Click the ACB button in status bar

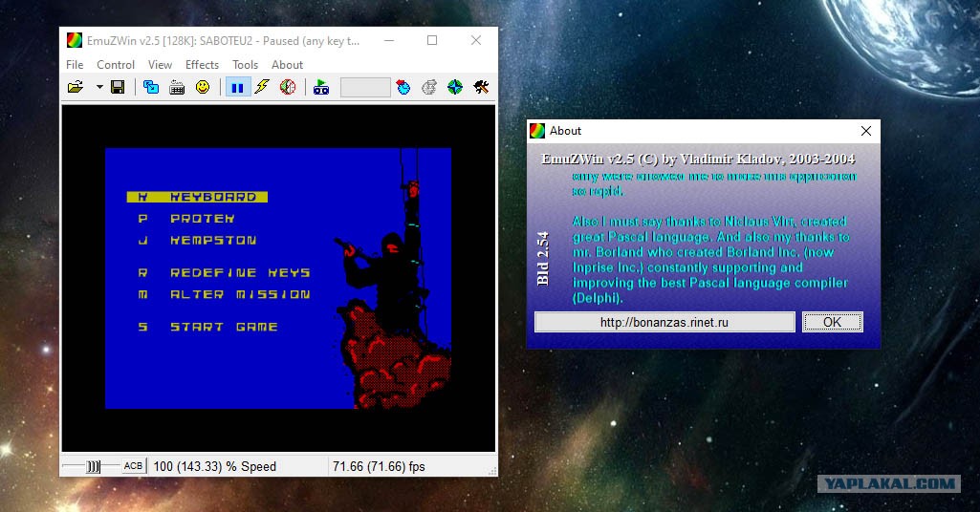pos(133,466)
